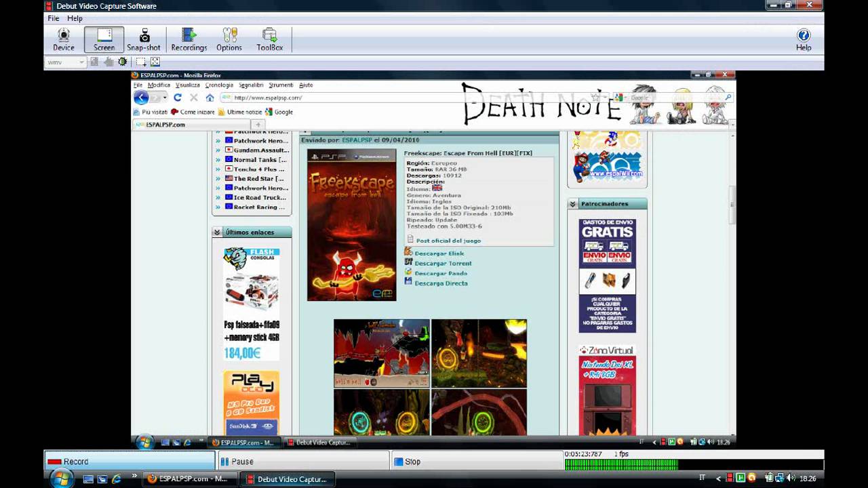Click the Descarga Directa link
This screenshot has height=488, width=868.
[x=441, y=283]
